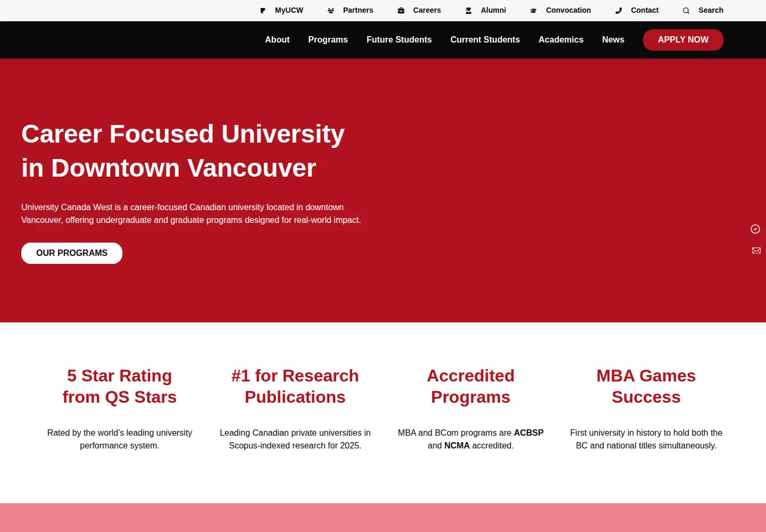Click the bold 'ACBSP' text
Screen dimensions: 766x532
click(529, 433)
